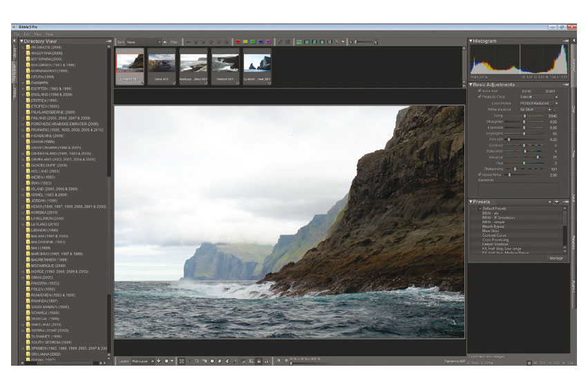Image resolution: width=588 pixels, height=392 pixels.
Task: Toggle the AutoLevel checkbox
Action: [x=481, y=91]
